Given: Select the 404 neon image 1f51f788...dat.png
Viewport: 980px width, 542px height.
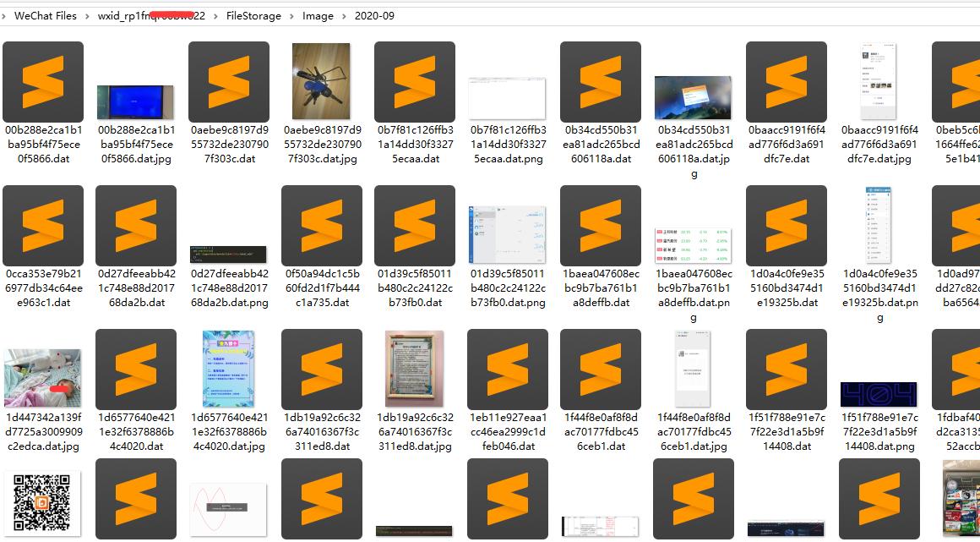Looking at the screenshot, I should click(x=878, y=394).
